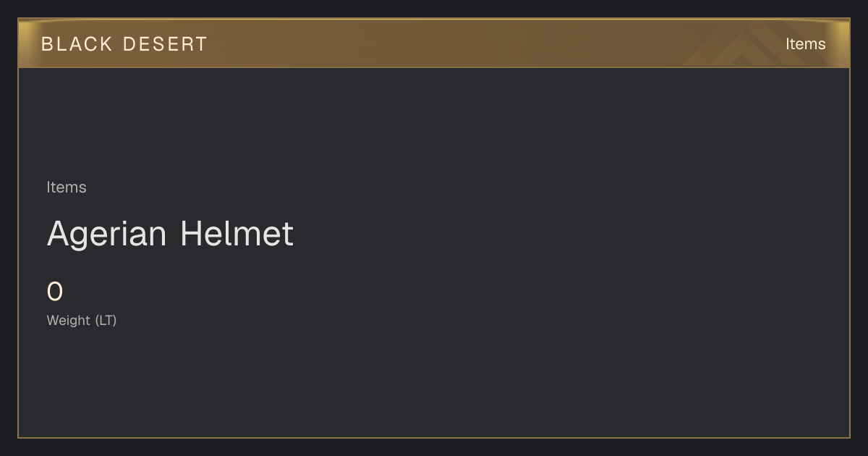868x456 pixels.
Task: Click the BLACK DESERT logo text
Action: pyautogui.click(x=124, y=44)
